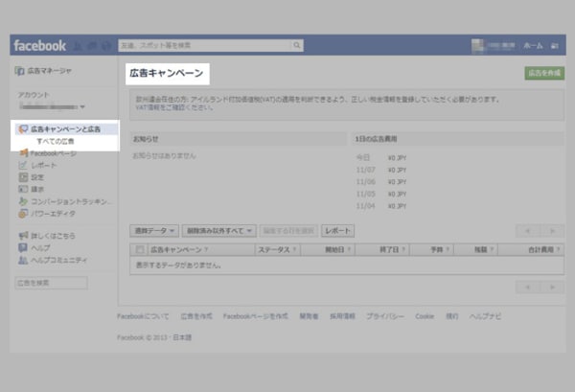Click the 編集する行を選択 button

(288, 231)
